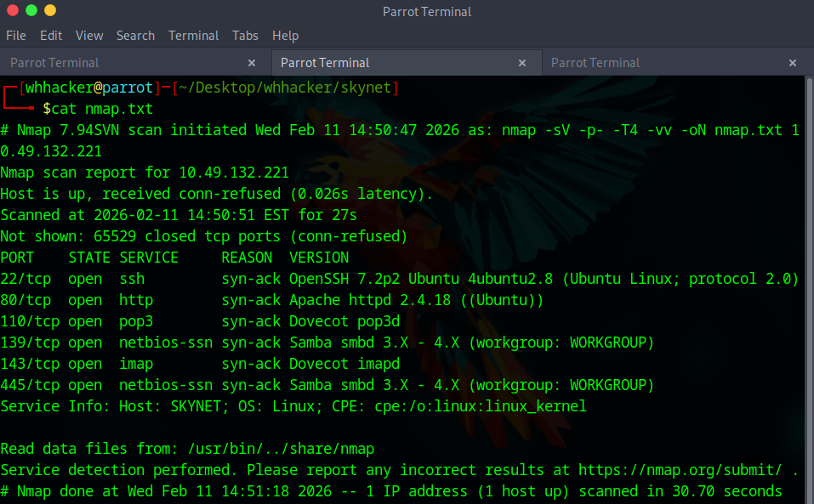Click the '110/tcp' port entry
The image size is (814, 504).
click(30, 321)
